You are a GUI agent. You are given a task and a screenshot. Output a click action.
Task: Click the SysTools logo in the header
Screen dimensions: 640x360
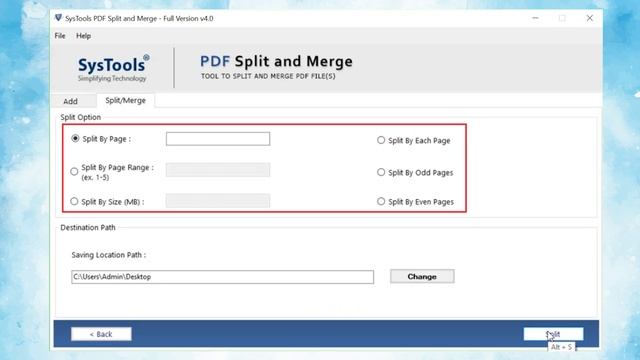pos(113,68)
